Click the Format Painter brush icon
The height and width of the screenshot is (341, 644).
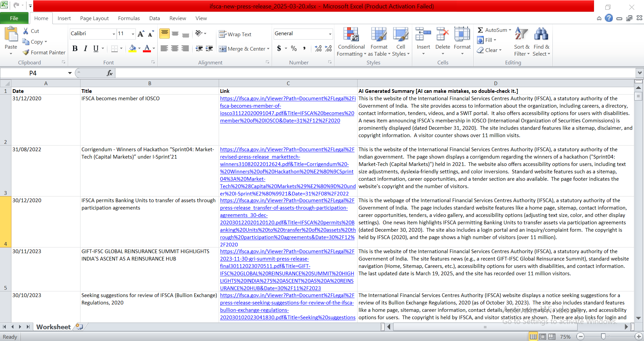26,52
